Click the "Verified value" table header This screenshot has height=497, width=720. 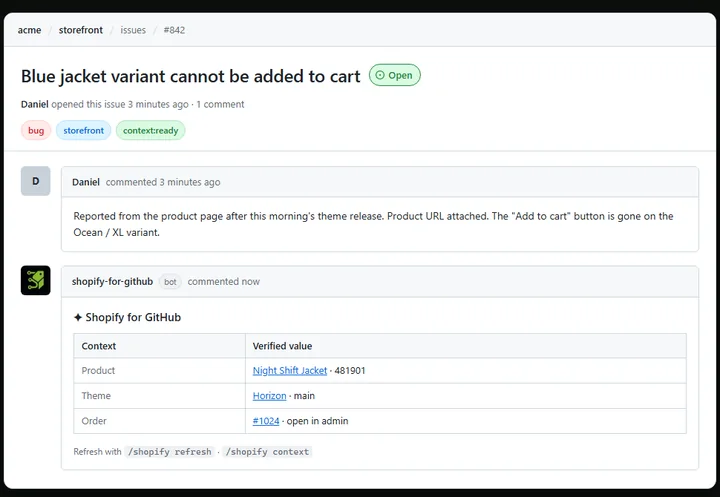[x=282, y=346]
